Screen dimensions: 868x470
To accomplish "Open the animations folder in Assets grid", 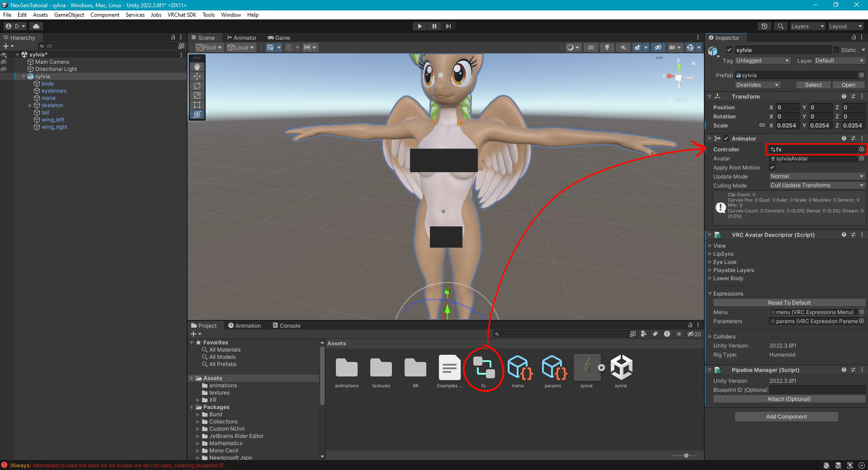I will click(x=347, y=371).
